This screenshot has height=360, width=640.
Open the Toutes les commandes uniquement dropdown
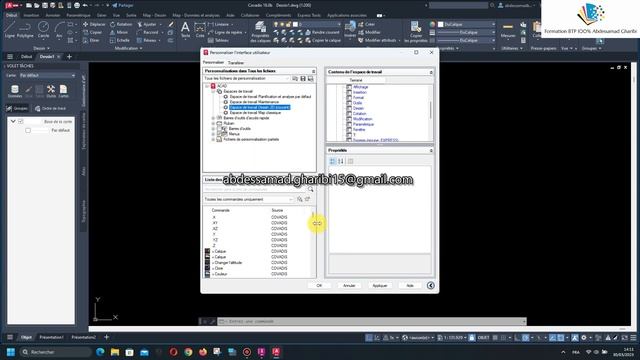pos(248,199)
